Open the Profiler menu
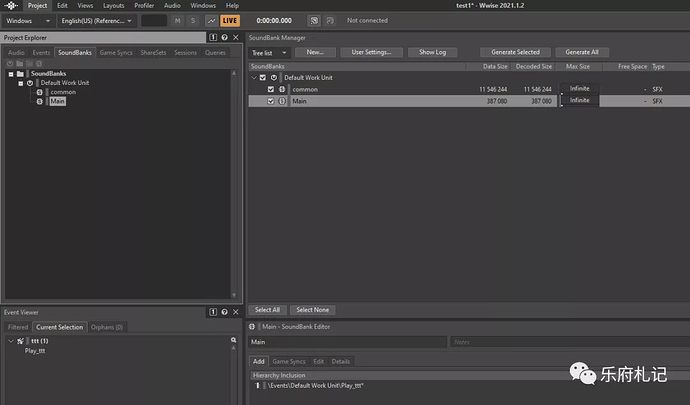Screen dimensions: 690x405 pos(144,6)
